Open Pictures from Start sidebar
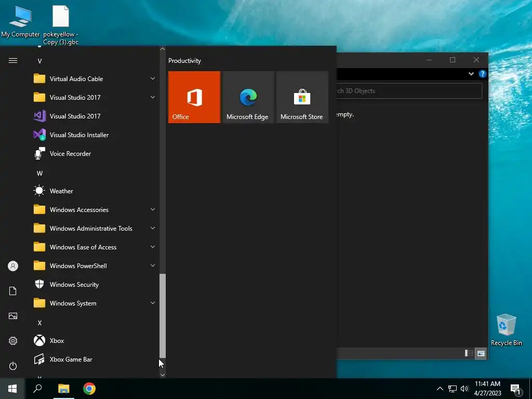532x399 pixels. pos(13,316)
